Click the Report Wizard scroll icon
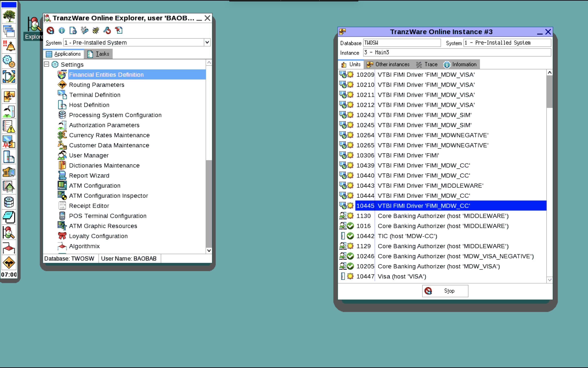588x368 pixels. 62,175
